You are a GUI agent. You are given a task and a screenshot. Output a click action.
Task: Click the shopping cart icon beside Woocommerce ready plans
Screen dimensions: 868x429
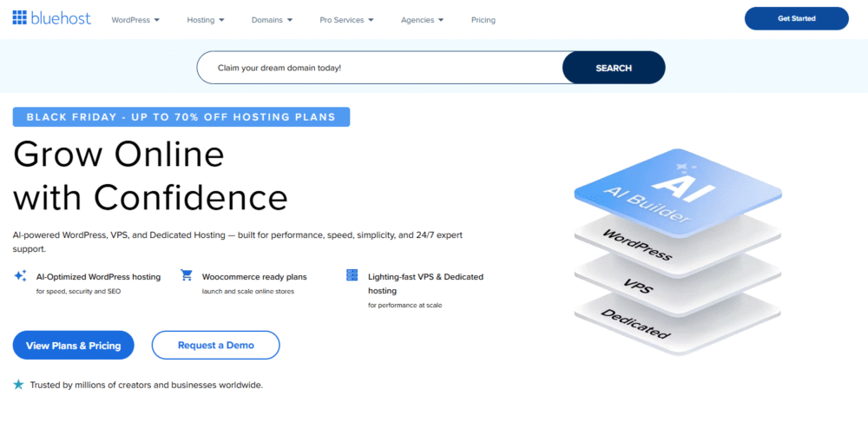click(187, 275)
